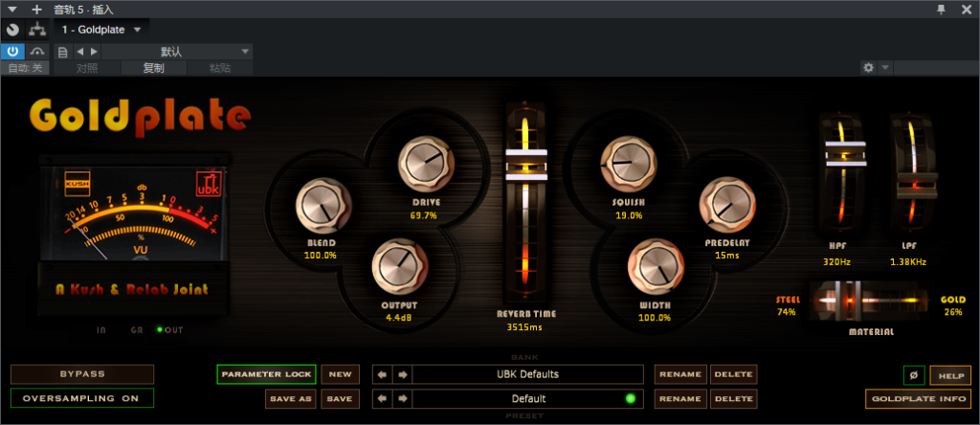The height and width of the screenshot is (425, 980).
Task: Click the BLEND knob
Action: [x=323, y=205]
